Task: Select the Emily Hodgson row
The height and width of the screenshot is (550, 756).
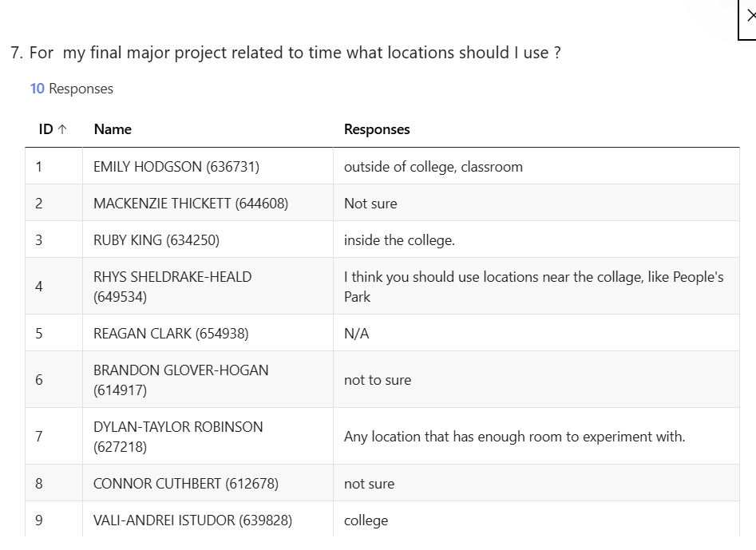Action: [x=176, y=167]
